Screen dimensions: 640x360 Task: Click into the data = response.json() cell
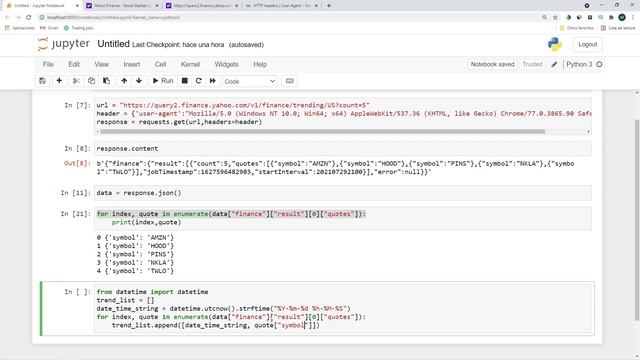(342, 193)
